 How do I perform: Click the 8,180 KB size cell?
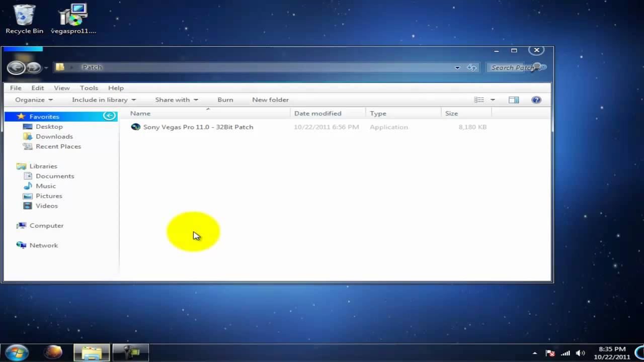click(472, 127)
